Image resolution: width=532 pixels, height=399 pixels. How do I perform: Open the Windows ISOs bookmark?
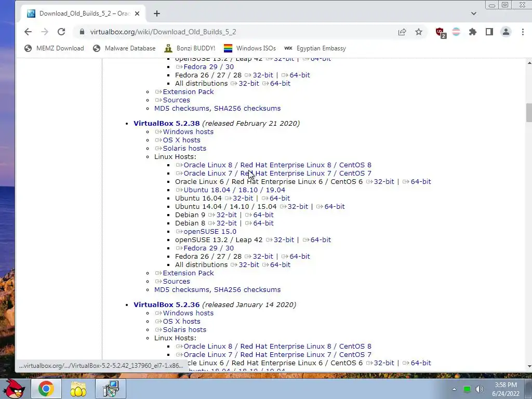250,48
